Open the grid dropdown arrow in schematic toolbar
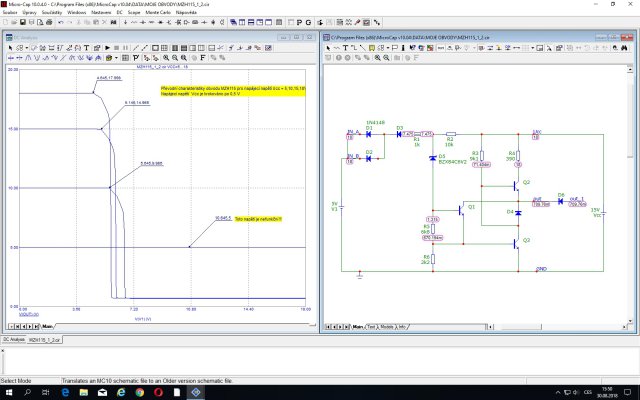The image size is (640, 400). [x=533, y=48]
